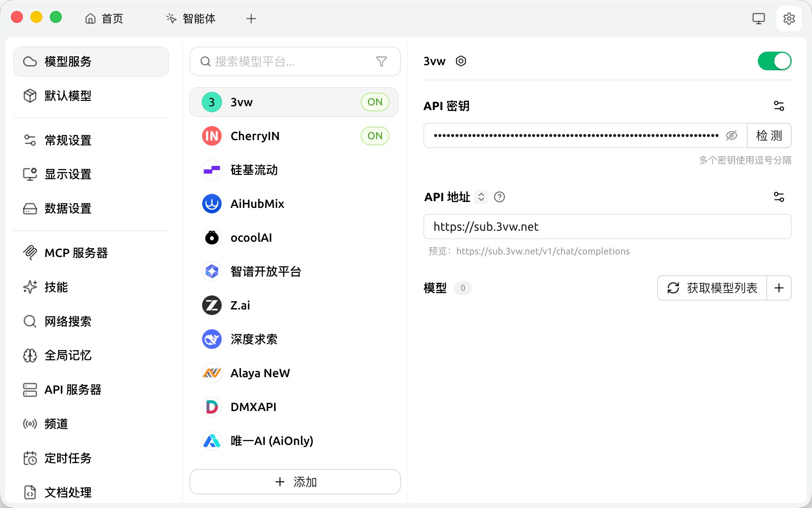Open 显示设置 in the sidebar

pos(91,174)
